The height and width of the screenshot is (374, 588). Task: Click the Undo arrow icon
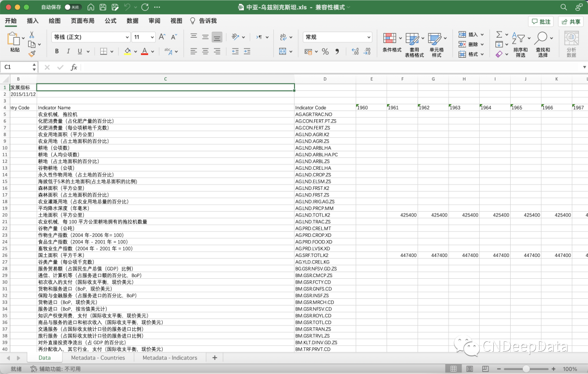(127, 7)
